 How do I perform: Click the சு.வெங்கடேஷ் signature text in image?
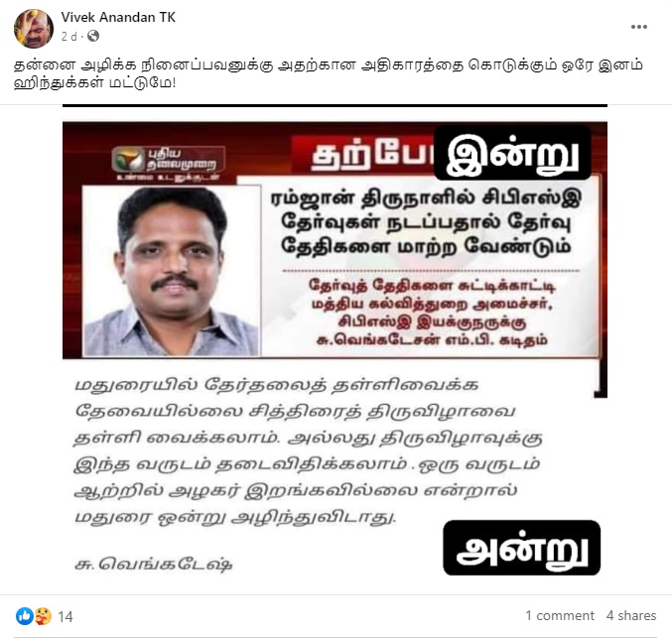[154, 564]
